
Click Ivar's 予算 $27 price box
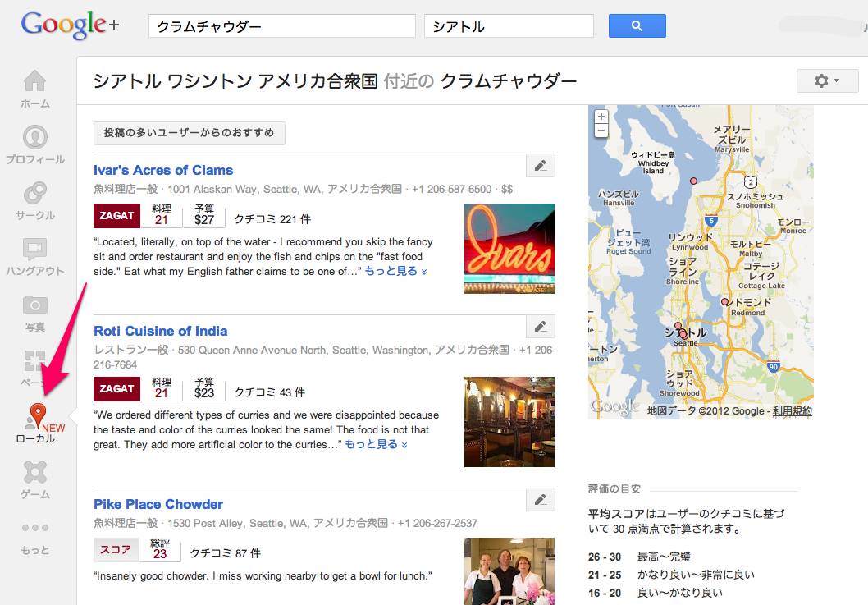point(204,216)
